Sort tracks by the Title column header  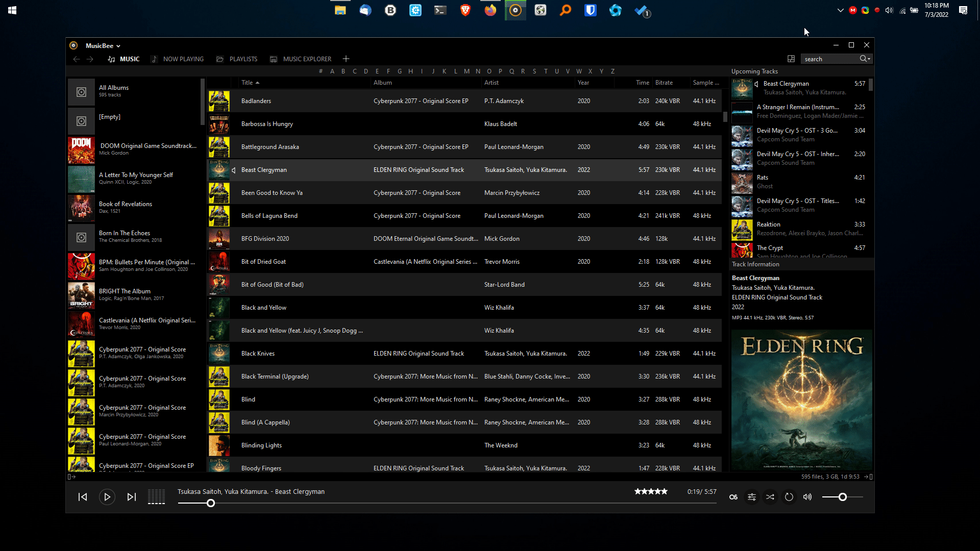(x=248, y=83)
